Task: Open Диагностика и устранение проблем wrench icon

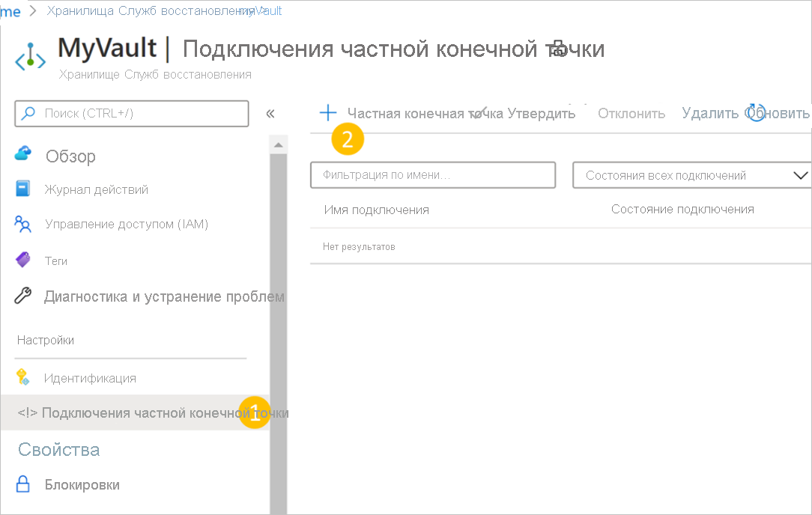Action: pyautogui.click(x=23, y=296)
